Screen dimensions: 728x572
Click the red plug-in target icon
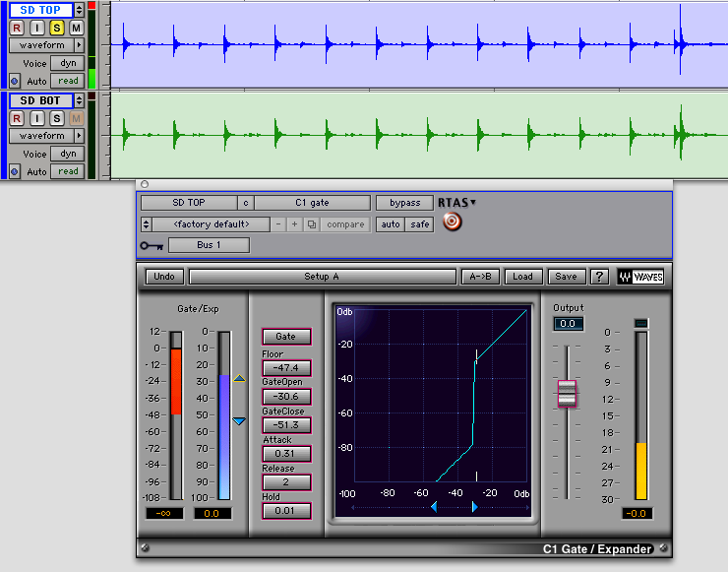(452, 222)
